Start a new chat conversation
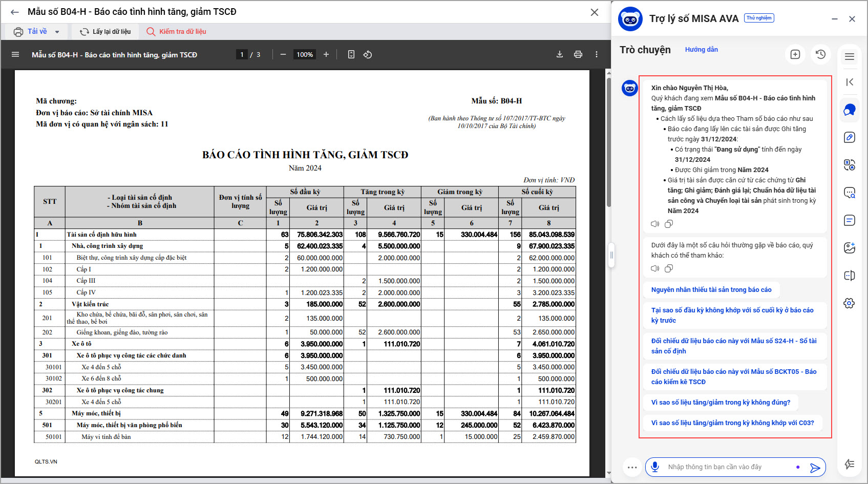The image size is (868, 484). pyautogui.click(x=795, y=54)
